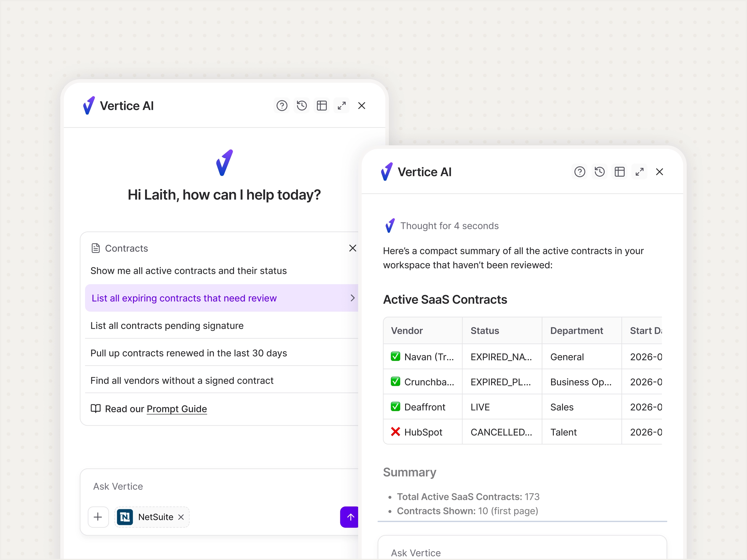Click the LIVE status cell
The height and width of the screenshot is (560, 747).
click(x=502, y=406)
